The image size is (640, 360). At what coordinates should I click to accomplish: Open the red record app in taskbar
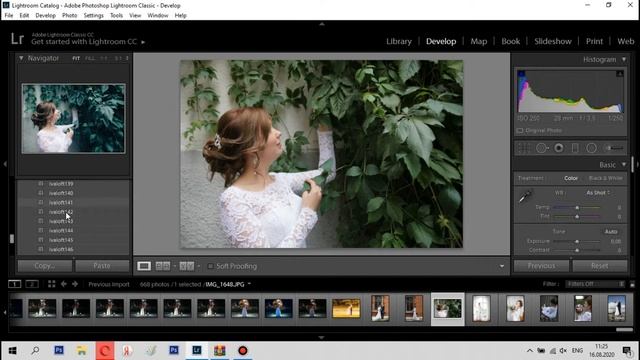point(243,351)
